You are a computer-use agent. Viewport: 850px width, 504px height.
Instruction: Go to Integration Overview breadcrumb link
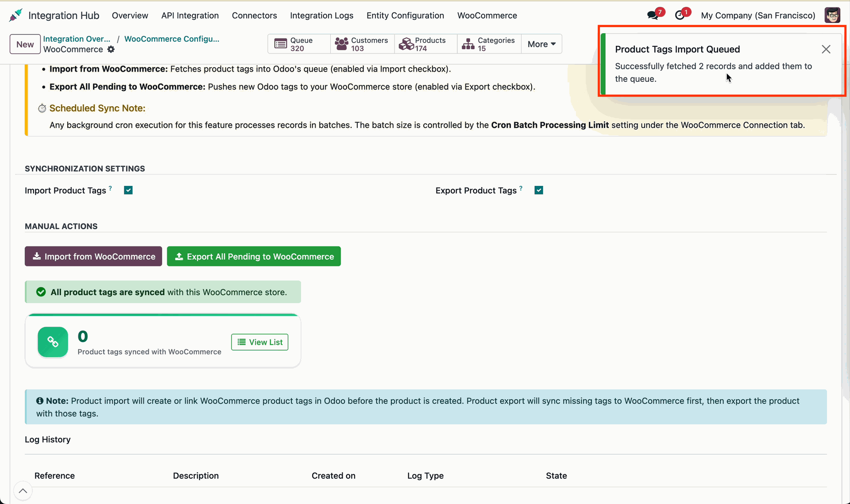coord(77,38)
